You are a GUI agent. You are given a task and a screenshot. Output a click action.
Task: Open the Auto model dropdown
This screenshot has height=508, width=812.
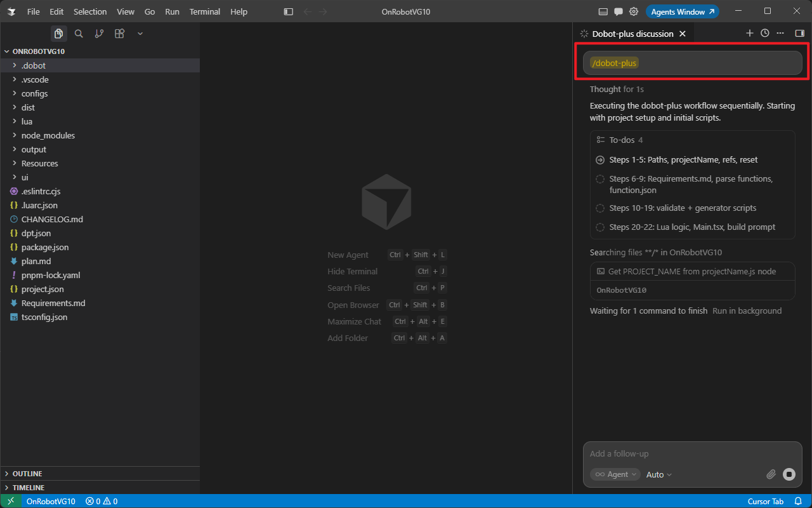pos(659,474)
